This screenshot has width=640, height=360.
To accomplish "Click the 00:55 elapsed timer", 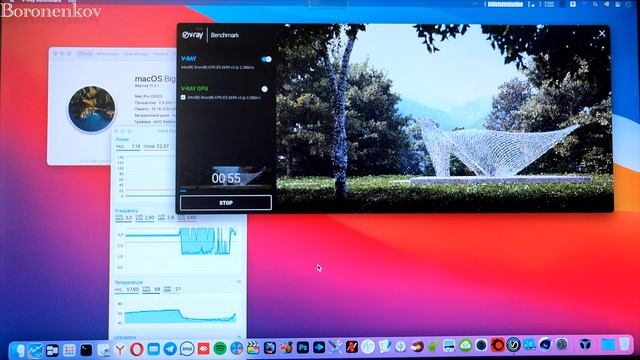I will click(226, 178).
